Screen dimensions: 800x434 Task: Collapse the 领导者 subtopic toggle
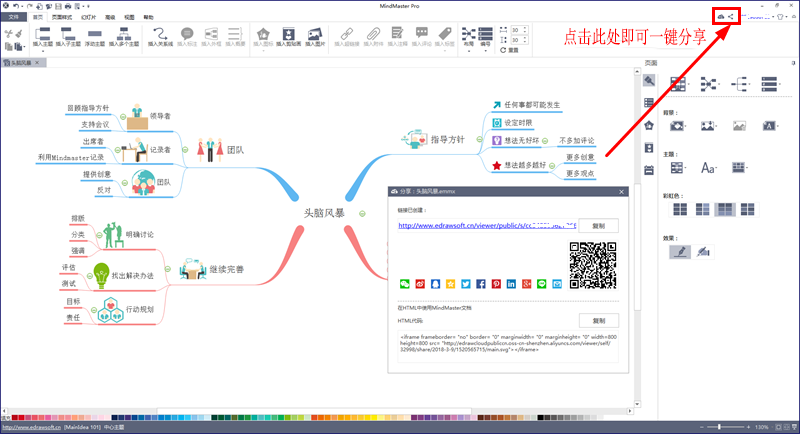pyautogui.click(x=123, y=117)
